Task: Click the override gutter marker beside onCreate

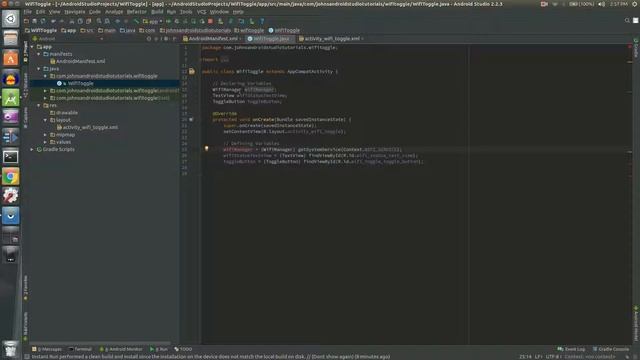Action: pyautogui.click(x=191, y=120)
